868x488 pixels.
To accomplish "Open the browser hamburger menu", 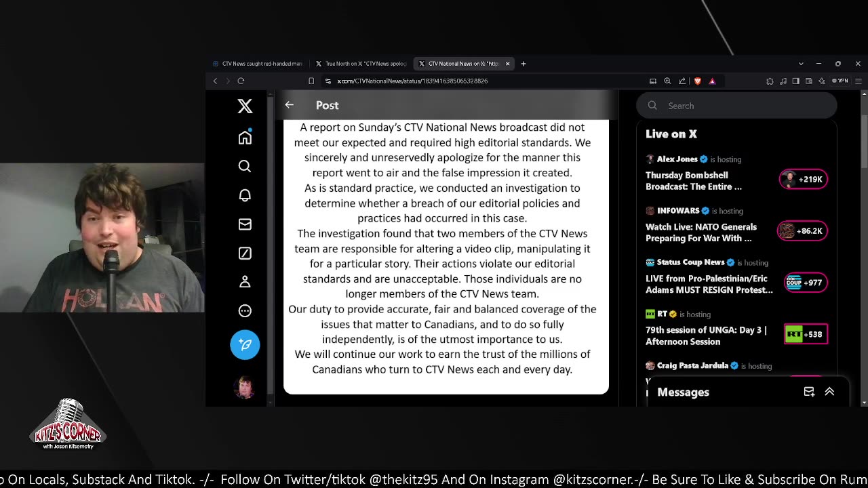I will (858, 81).
